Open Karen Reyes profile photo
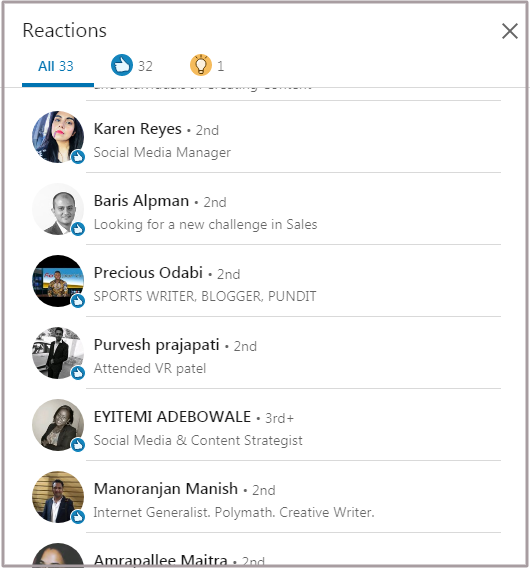 58,137
